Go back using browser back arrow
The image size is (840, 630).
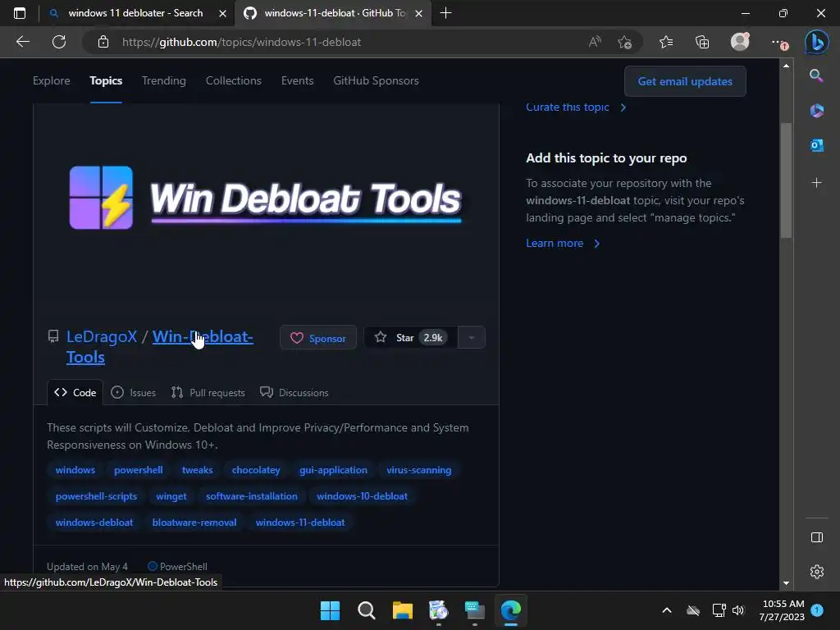tap(22, 42)
